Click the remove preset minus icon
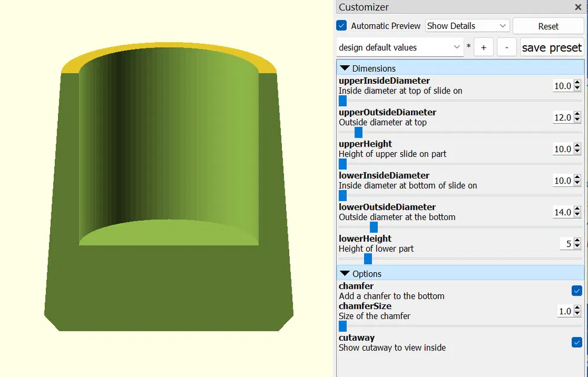Viewport: 588px width, 377px height. click(506, 46)
